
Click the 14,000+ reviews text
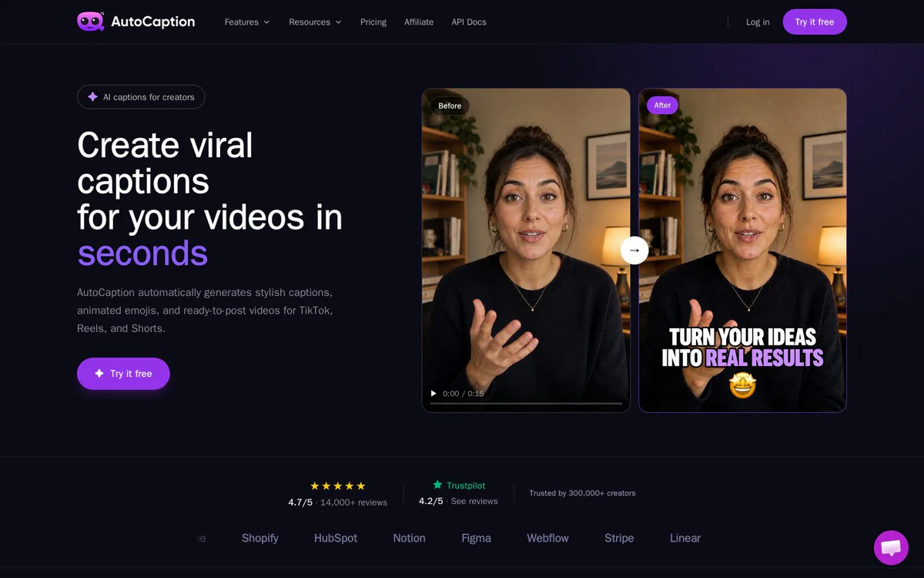pos(354,502)
